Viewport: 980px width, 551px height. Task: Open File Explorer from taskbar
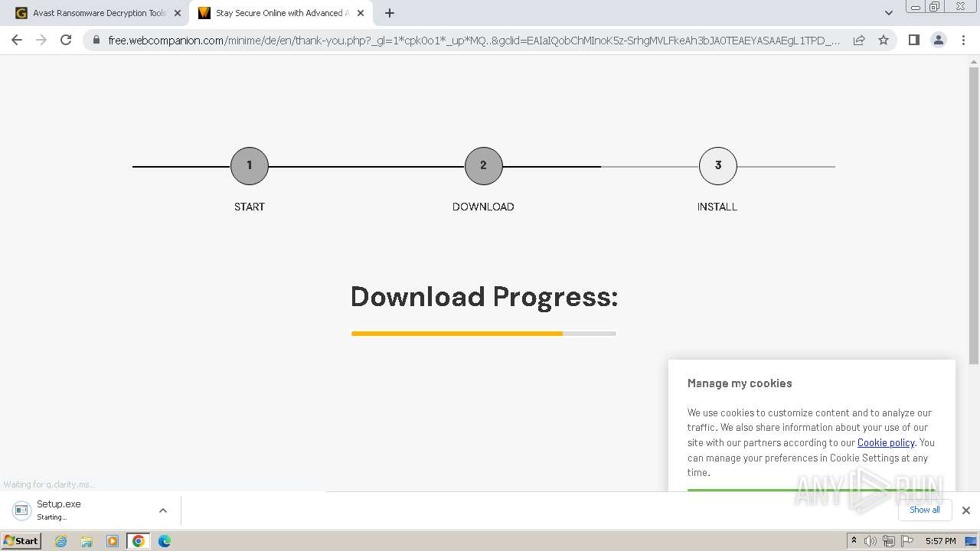tap(87, 541)
